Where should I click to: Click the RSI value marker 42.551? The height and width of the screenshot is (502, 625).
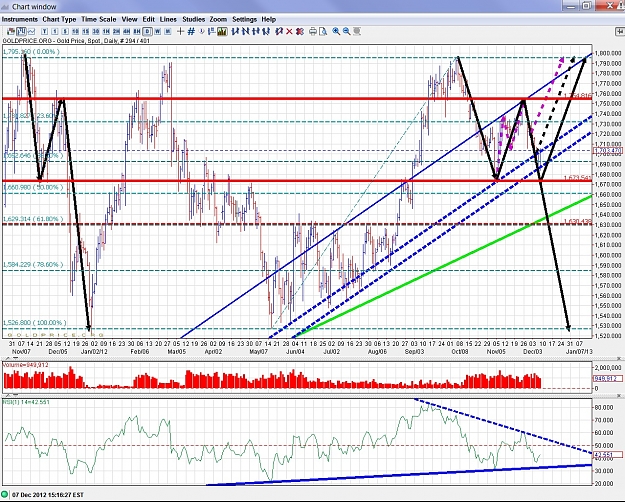pyautogui.click(x=607, y=455)
